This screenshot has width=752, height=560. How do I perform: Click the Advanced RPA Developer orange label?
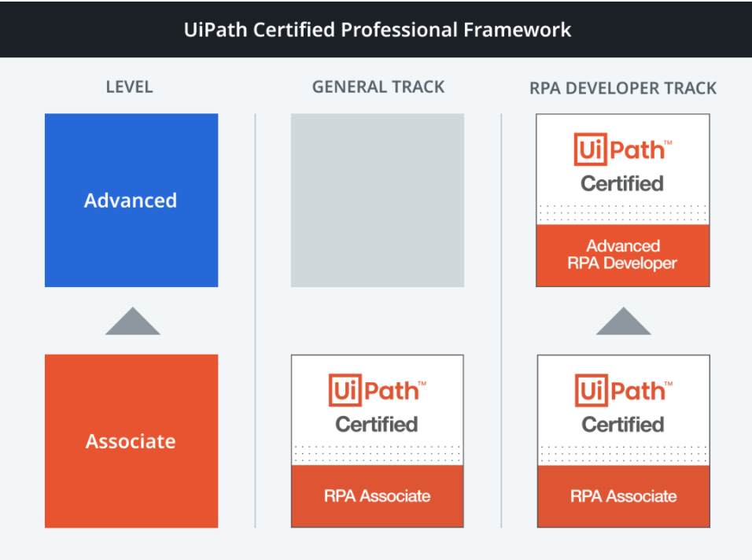point(622,255)
